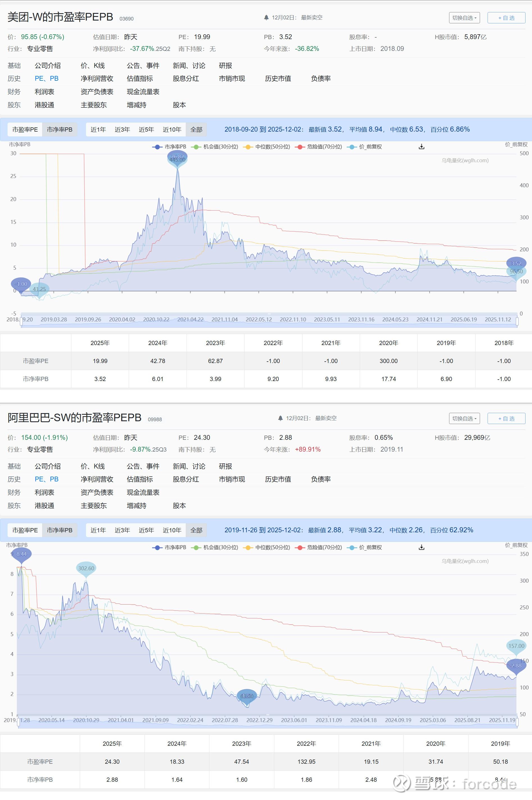Open 新闻、讨论 link under Alibaba
This screenshot has width=532, height=800.
189,466
